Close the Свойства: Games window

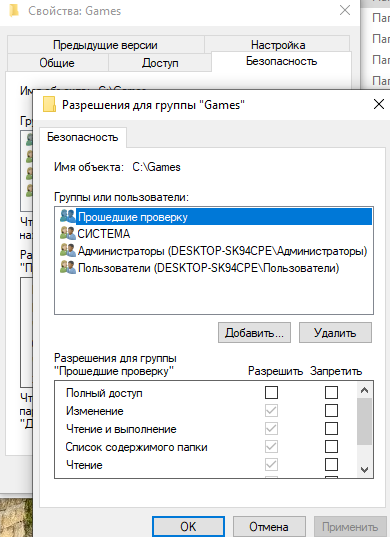point(345,10)
